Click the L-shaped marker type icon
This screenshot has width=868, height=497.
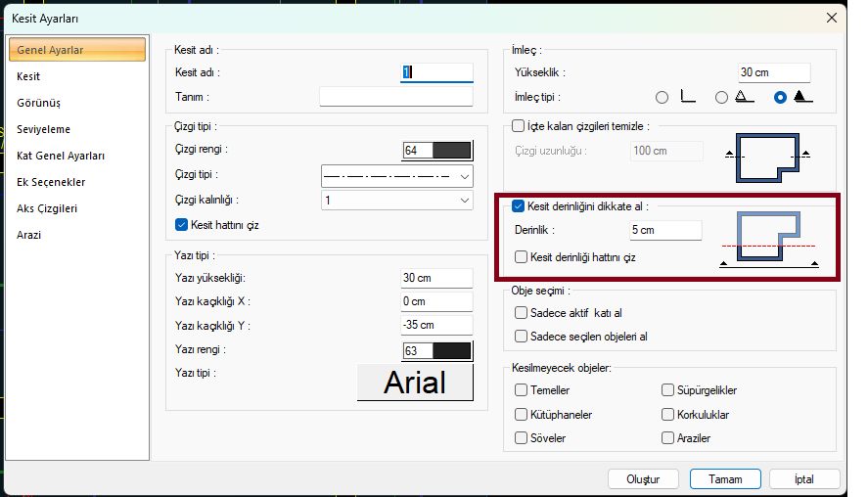688,96
